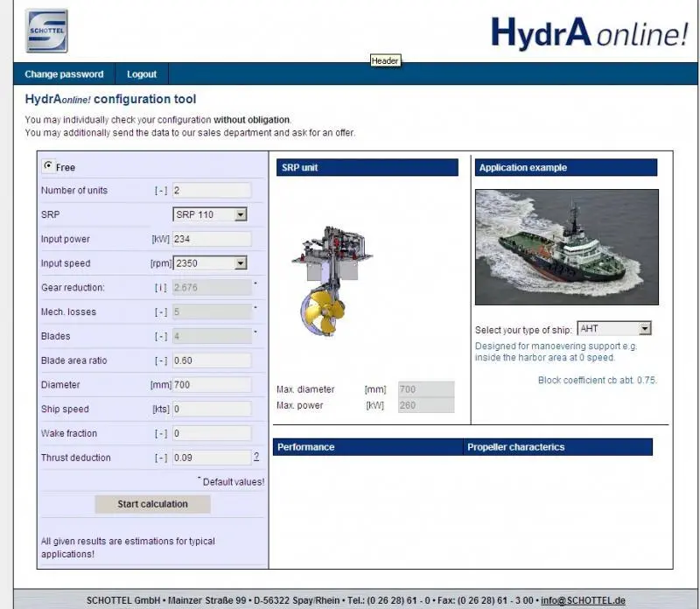This screenshot has width=700, height=609.
Task: Click the SRP unit panel header
Action: click(x=367, y=168)
